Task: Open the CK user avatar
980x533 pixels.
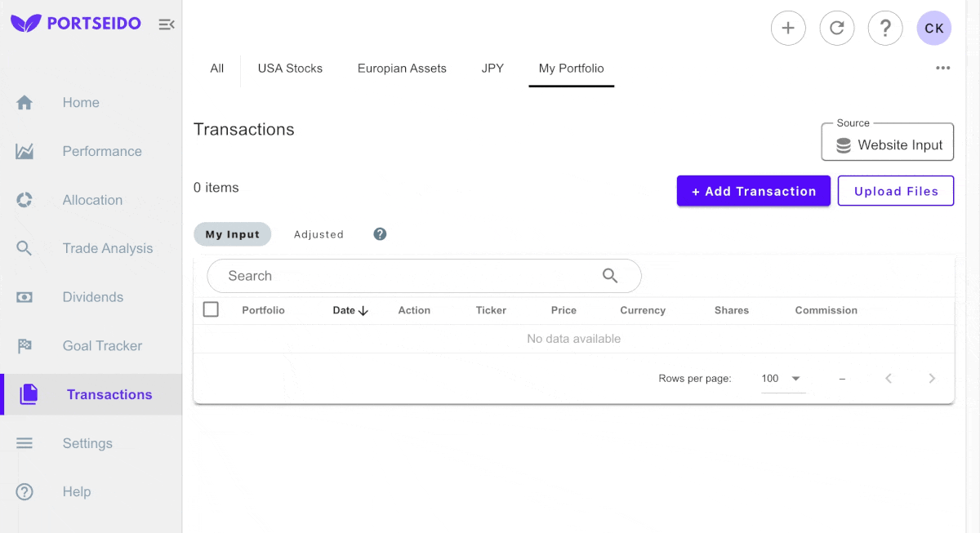Action: pos(933,28)
